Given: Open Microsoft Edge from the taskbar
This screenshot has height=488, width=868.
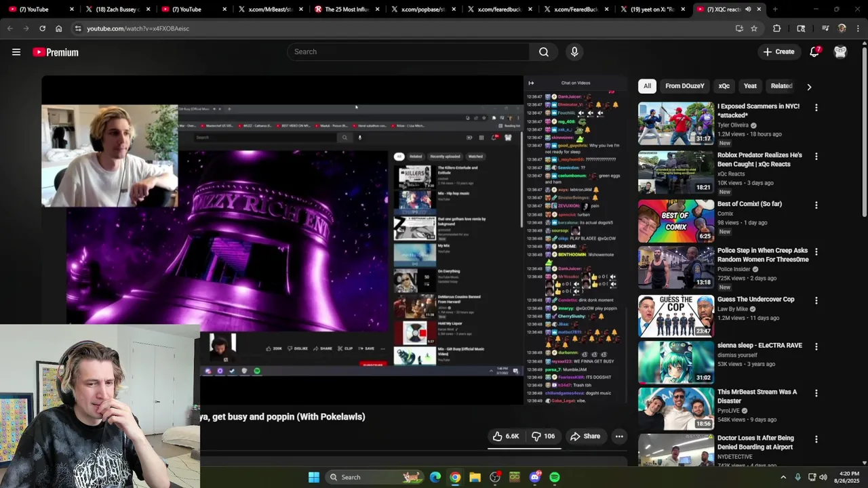Looking at the screenshot, I should [x=435, y=477].
